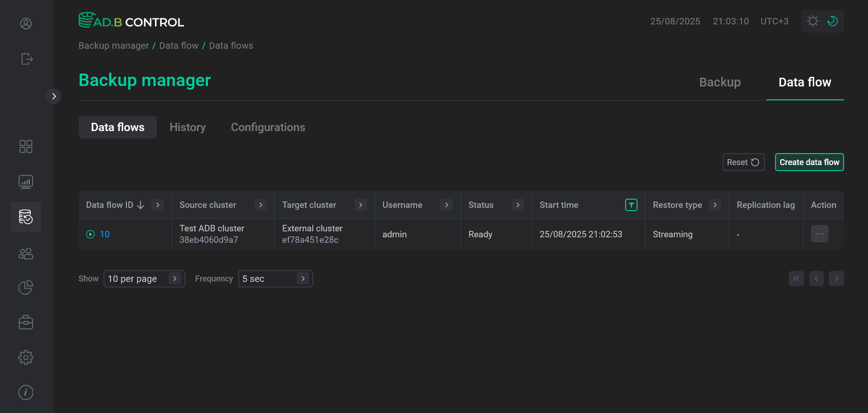Open Source cluster column filter chevron
This screenshot has width=868, height=413.
pyautogui.click(x=261, y=205)
